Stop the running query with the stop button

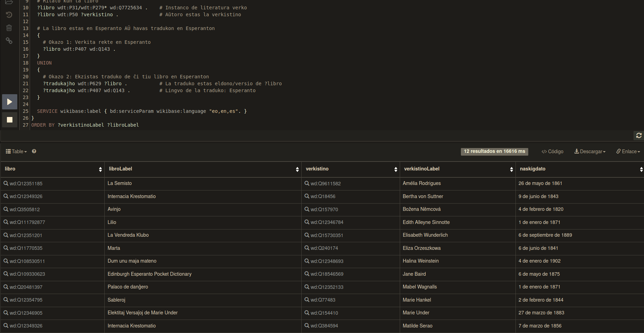click(10, 120)
